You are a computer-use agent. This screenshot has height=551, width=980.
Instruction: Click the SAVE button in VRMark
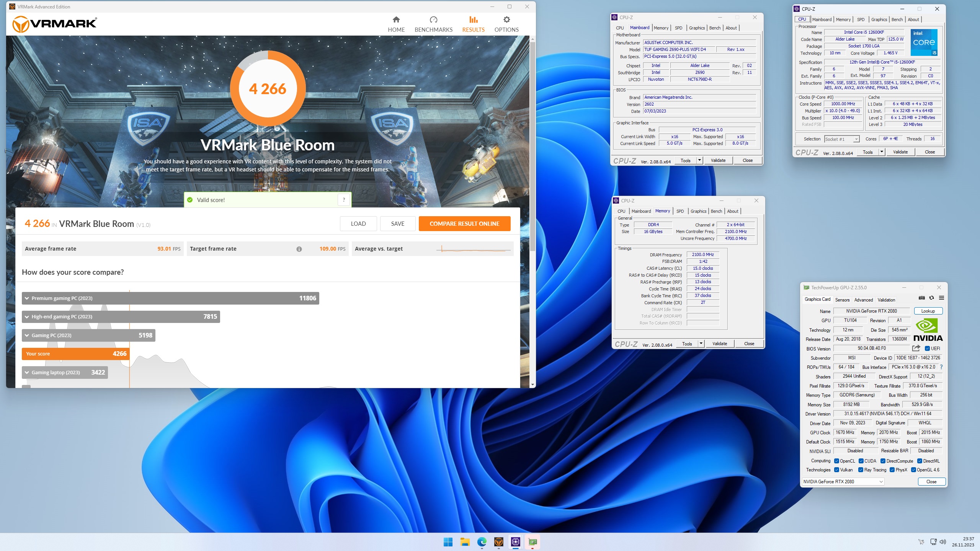tap(397, 224)
